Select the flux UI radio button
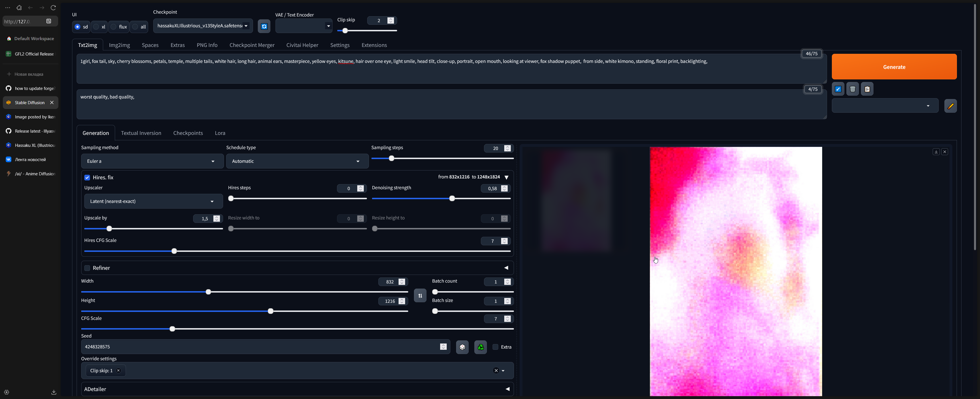The height and width of the screenshot is (399, 980). pyautogui.click(x=113, y=26)
